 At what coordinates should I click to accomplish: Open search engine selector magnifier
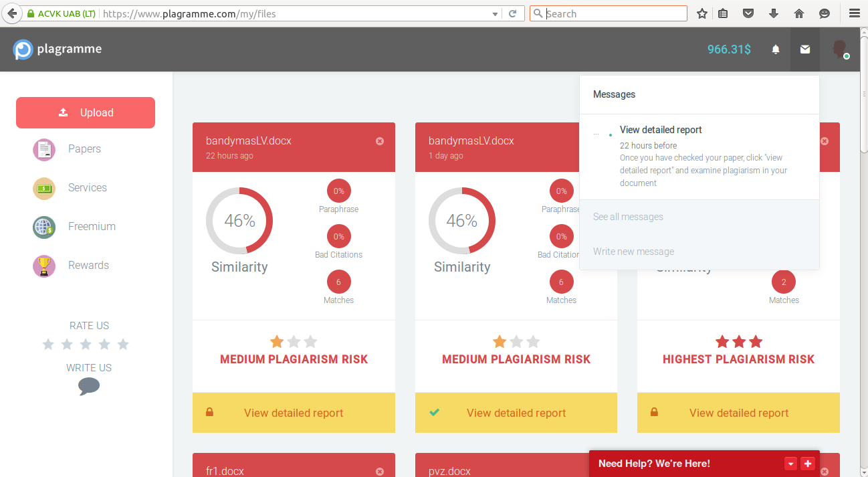point(538,13)
